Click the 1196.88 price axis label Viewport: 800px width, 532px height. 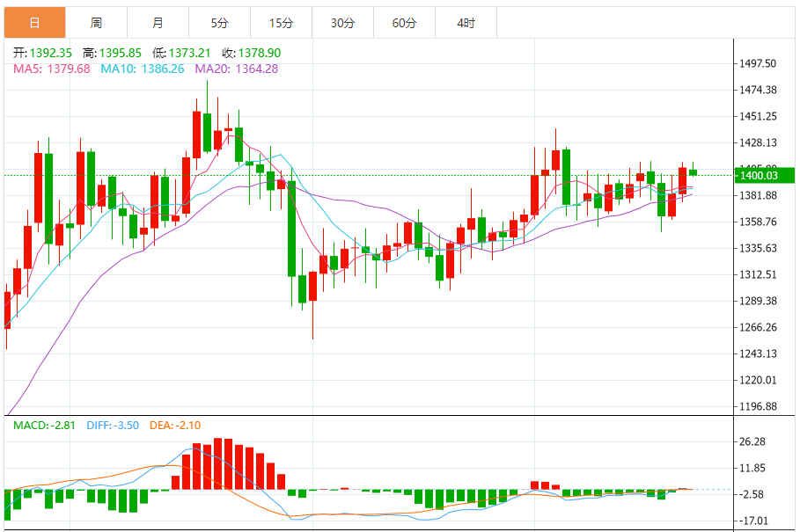pyautogui.click(x=758, y=406)
